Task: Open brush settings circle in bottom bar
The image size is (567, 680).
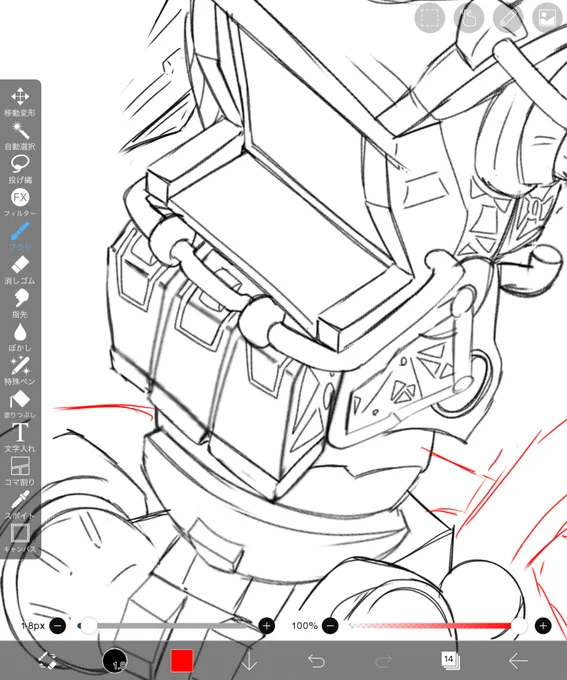Action: coord(115,661)
